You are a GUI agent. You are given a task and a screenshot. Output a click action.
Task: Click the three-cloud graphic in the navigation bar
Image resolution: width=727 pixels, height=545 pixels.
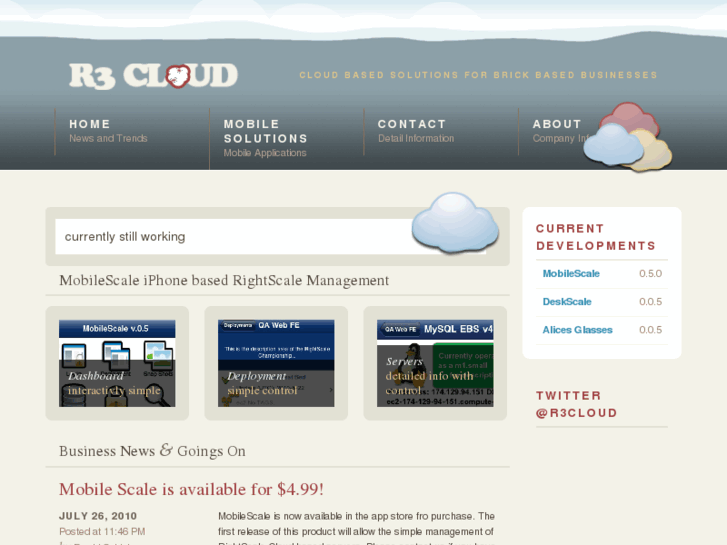pos(628,137)
